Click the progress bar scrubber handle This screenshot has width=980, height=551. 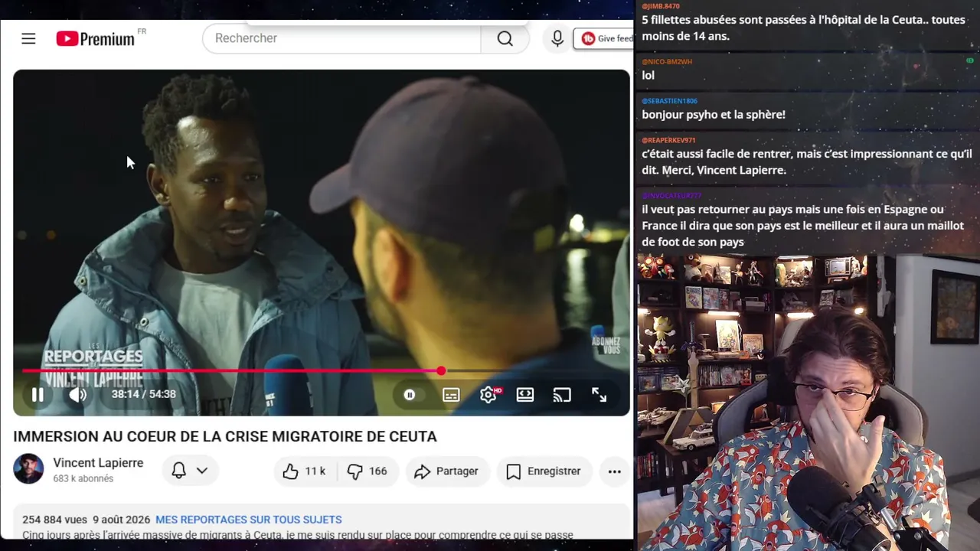pos(441,371)
